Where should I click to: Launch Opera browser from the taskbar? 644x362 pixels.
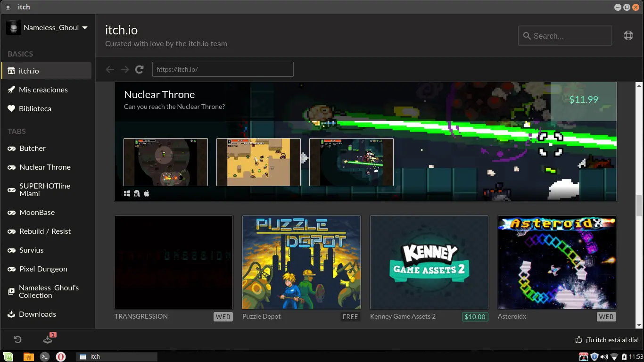(61, 356)
